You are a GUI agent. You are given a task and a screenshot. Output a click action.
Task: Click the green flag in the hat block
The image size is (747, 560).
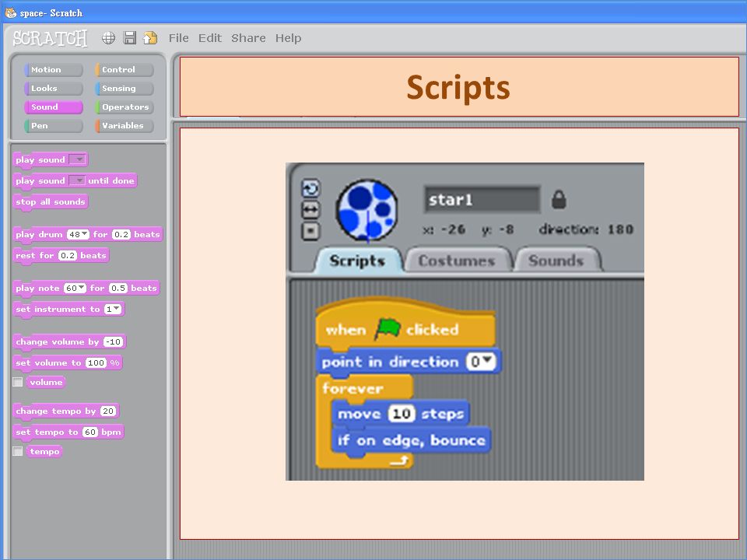[388, 328]
